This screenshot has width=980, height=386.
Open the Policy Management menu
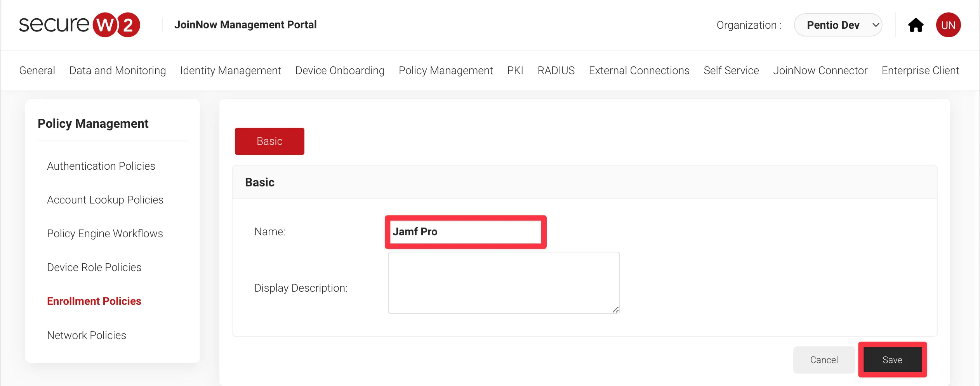tap(446, 70)
